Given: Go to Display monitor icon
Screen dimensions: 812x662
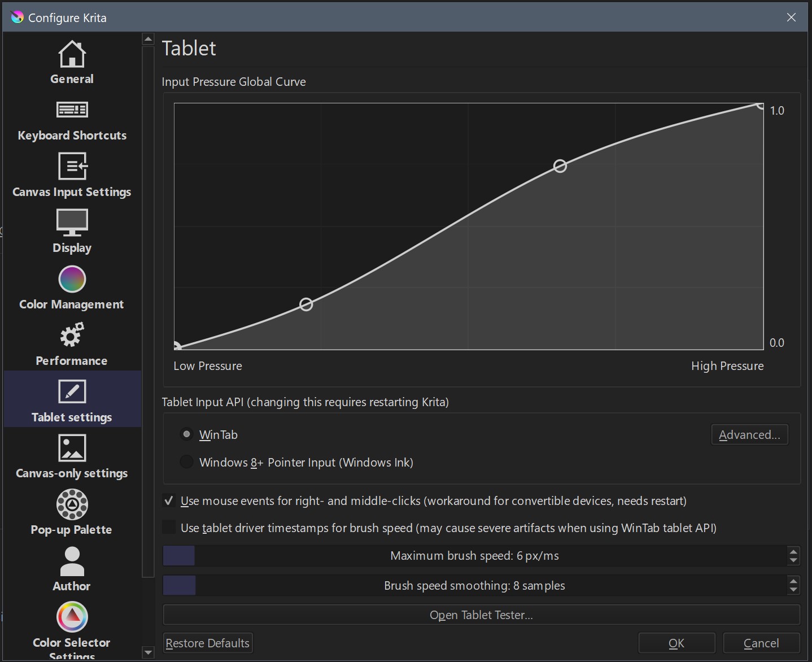Looking at the screenshot, I should 72,223.
